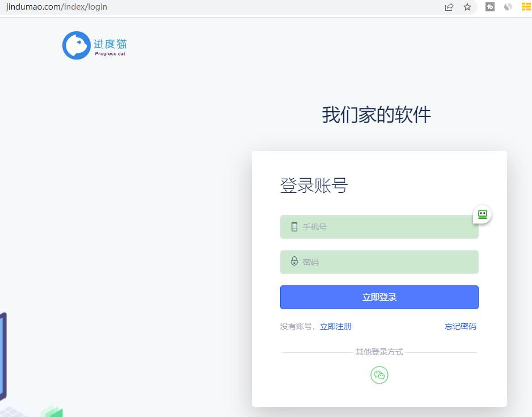Open the 立即注册 registration link
This screenshot has height=417, width=532.
(x=336, y=326)
